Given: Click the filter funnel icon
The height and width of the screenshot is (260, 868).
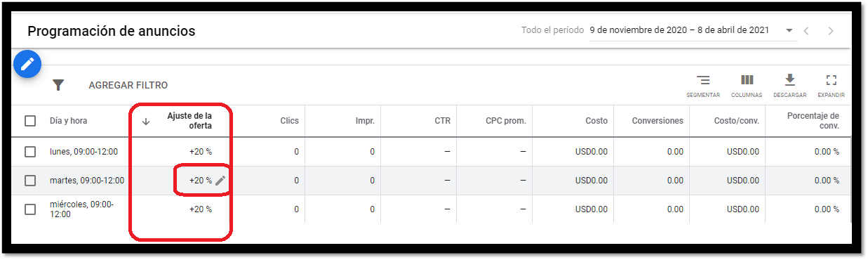Looking at the screenshot, I should point(58,85).
